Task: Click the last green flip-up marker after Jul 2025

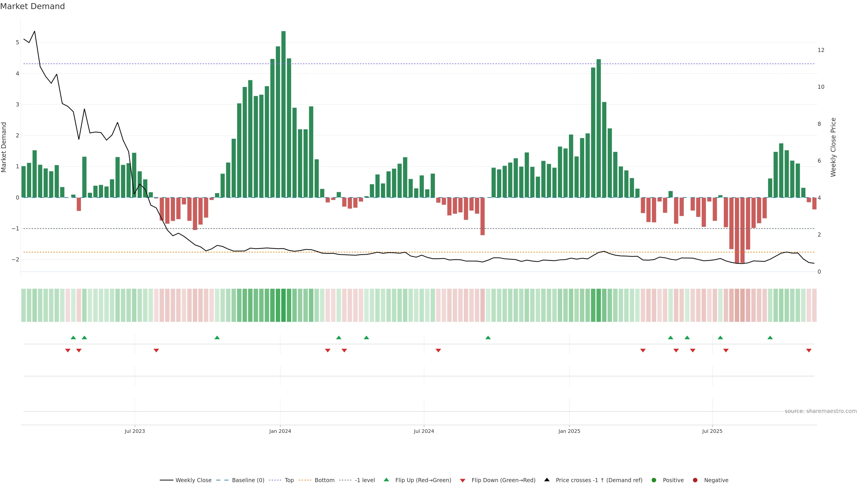Action: pyautogui.click(x=770, y=338)
